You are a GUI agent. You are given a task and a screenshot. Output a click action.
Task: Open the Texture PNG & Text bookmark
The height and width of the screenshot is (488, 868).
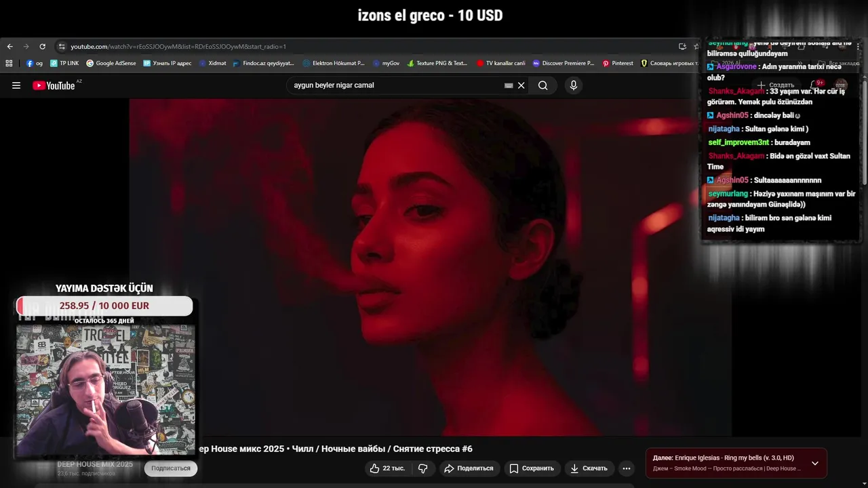pos(437,63)
